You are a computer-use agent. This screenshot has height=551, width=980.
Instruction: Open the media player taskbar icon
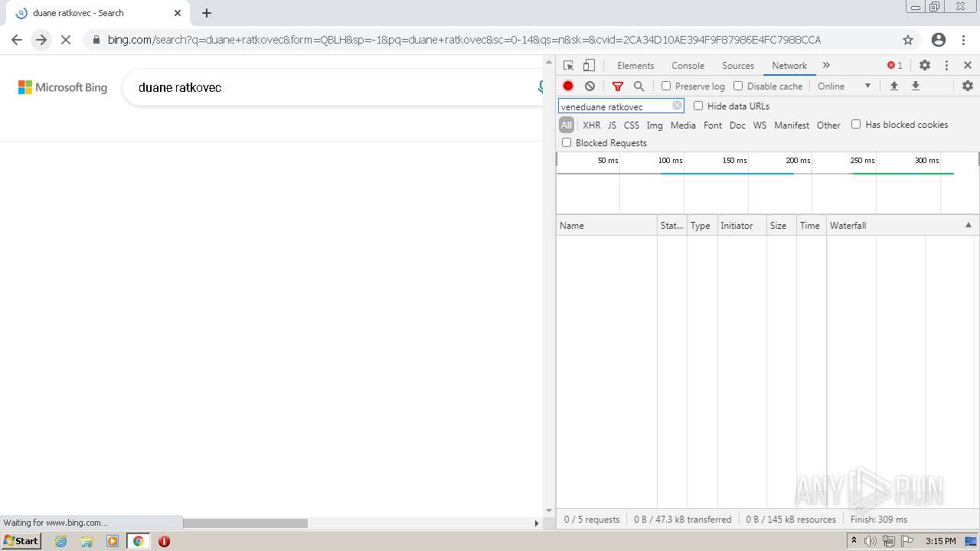click(113, 541)
